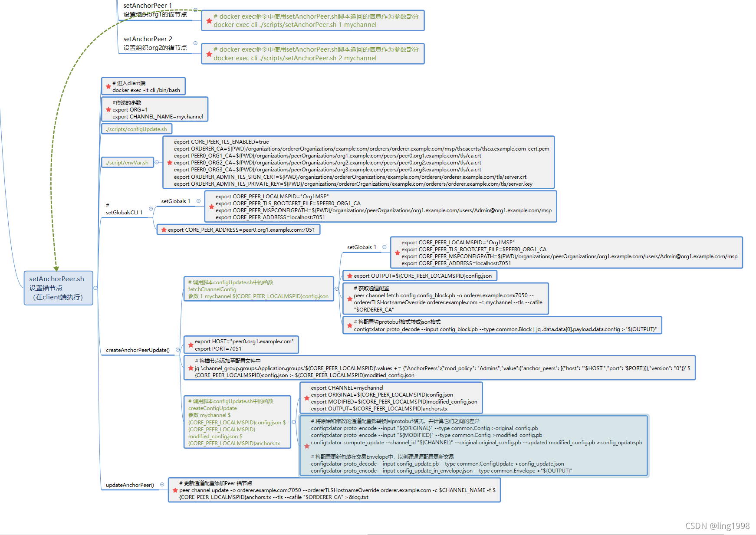
Task: Select the updateAnchorPeer() topic node
Action: [131, 485]
